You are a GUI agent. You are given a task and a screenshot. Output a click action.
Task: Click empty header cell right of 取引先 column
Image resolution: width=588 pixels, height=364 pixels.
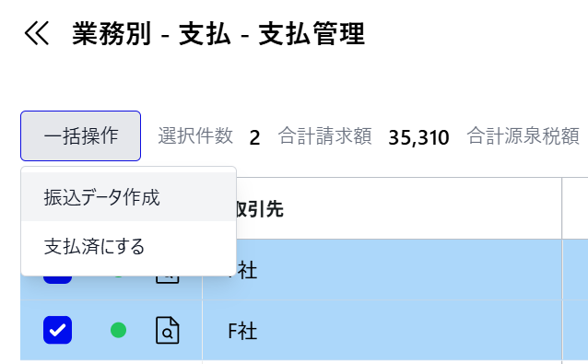575,208
